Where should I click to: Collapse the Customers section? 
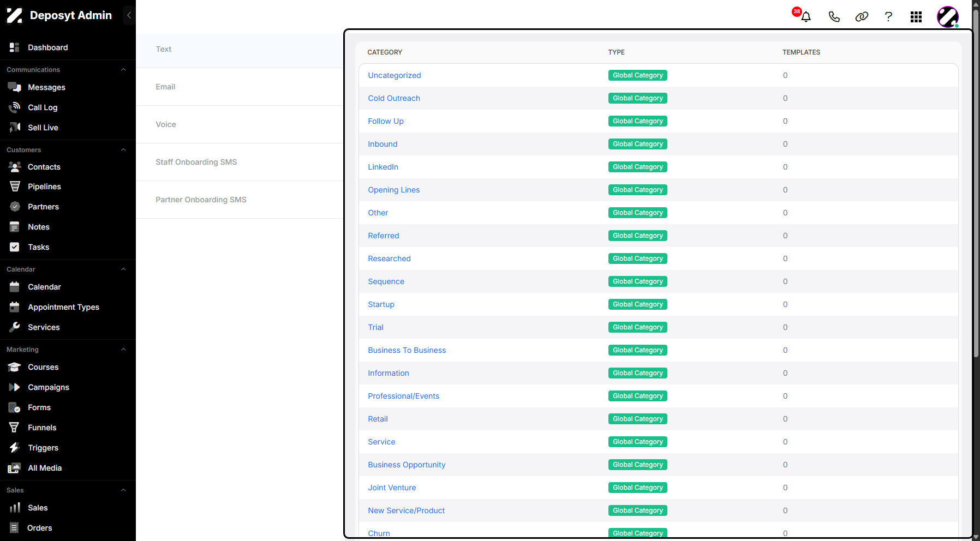pyautogui.click(x=123, y=150)
